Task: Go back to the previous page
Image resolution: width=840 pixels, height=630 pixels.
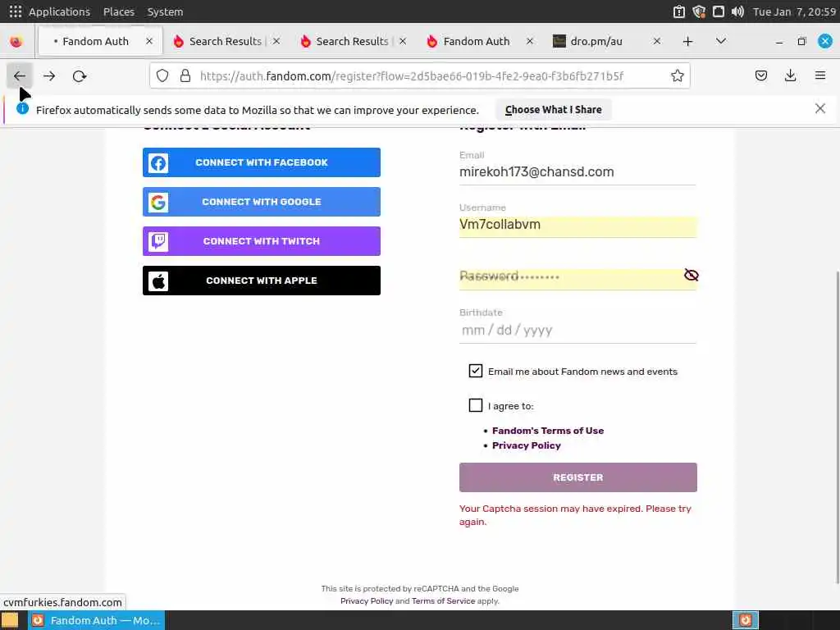Action: point(20,76)
